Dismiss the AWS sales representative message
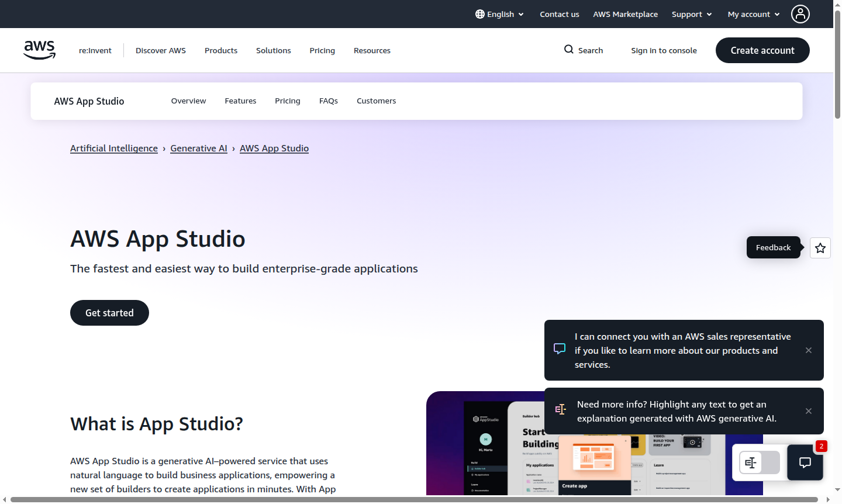The width and height of the screenshot is (842, 504). [809, 350]
